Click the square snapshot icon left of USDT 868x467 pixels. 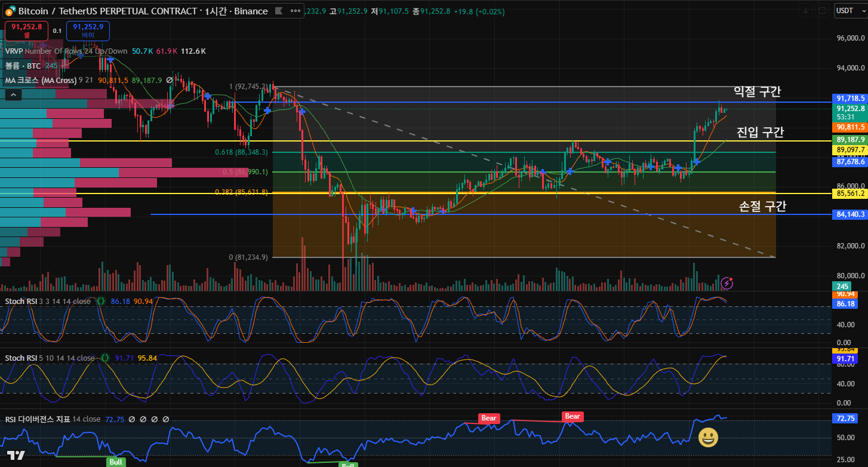tap(822, 11)
